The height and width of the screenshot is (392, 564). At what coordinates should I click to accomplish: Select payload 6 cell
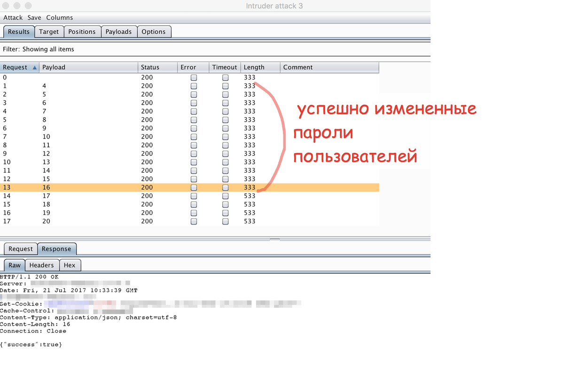tap(44, 103)
